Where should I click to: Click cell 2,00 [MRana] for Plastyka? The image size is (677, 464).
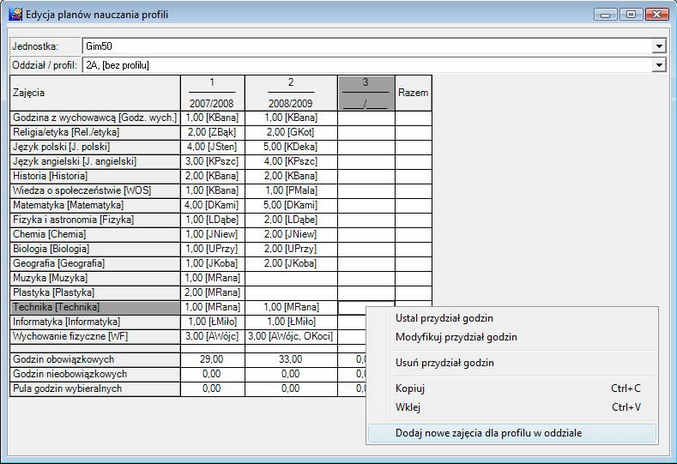click(x=212, y=293)
